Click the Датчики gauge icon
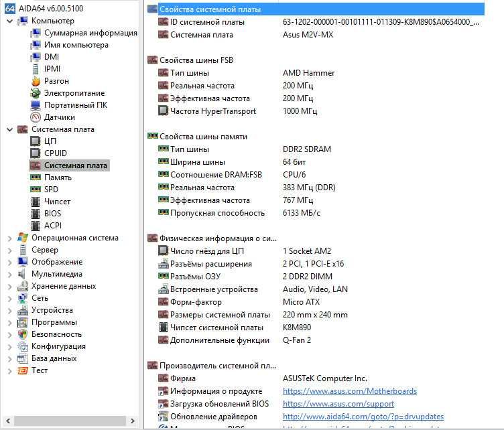 [x=36, y=117]
